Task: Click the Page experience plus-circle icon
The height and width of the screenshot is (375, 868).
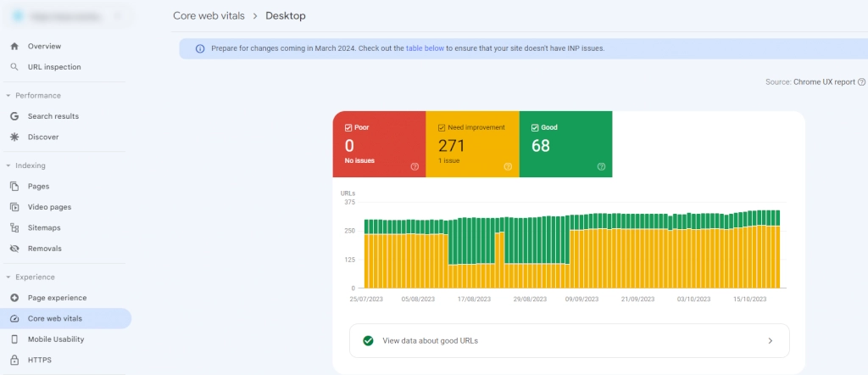Action: (15, 298)
